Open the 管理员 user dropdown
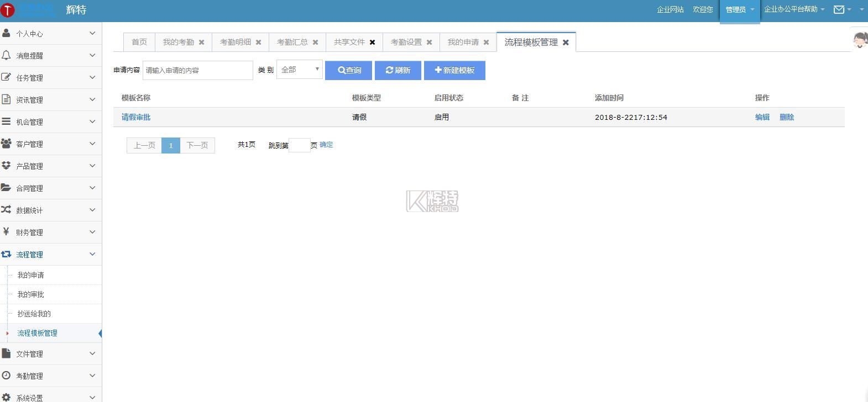The image size is (868, 402). [x=739, y=10]
